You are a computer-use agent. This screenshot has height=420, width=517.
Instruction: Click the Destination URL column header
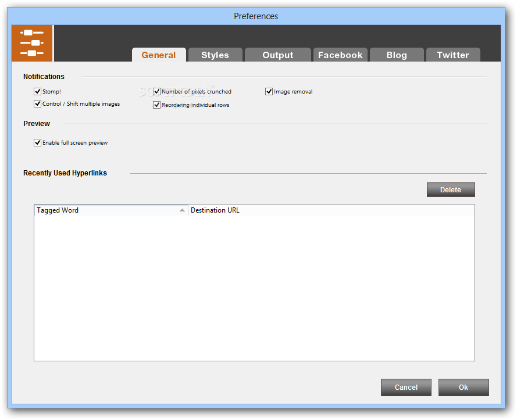331,210
